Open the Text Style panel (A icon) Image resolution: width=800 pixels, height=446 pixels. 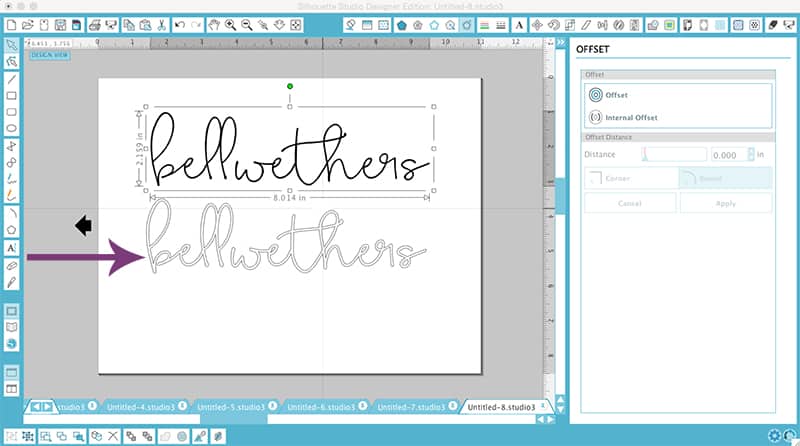pyautogui.click(x=519, y=25)
